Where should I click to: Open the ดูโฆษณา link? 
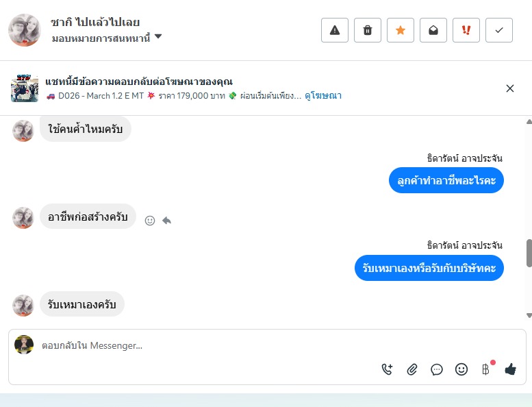click(x=323, y=96)
